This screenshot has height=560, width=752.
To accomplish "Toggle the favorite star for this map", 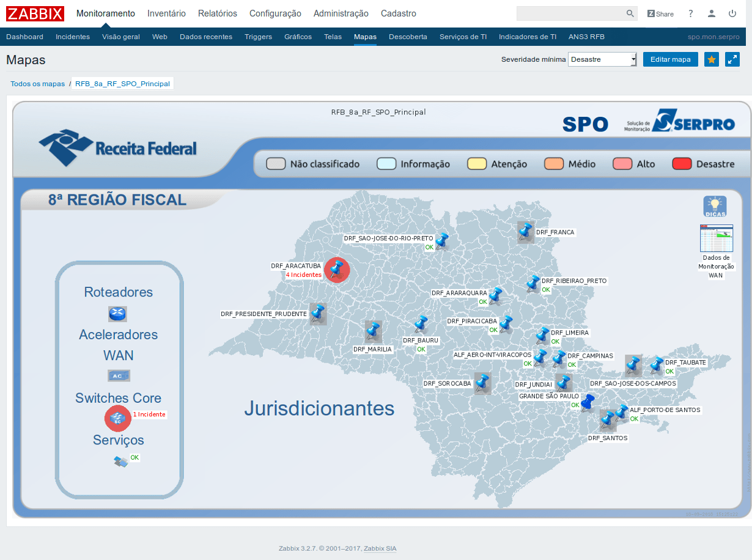I will [711, 59].
